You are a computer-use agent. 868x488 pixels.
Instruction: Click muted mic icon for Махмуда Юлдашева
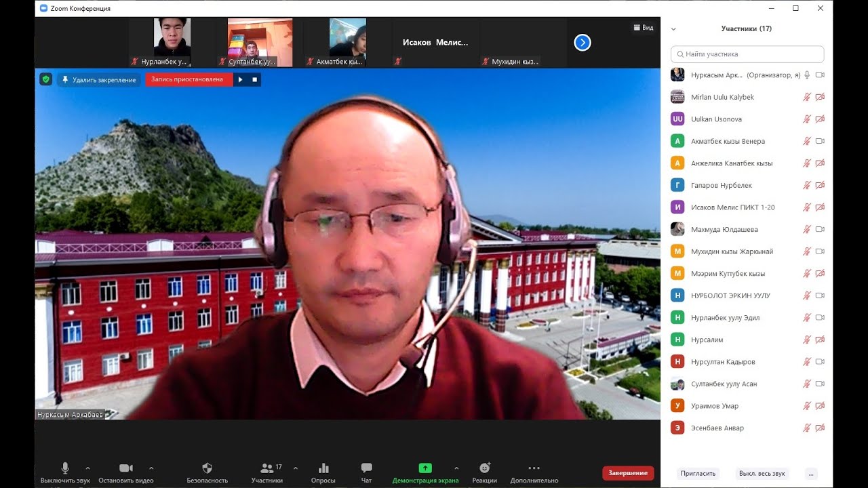point(807,229)
